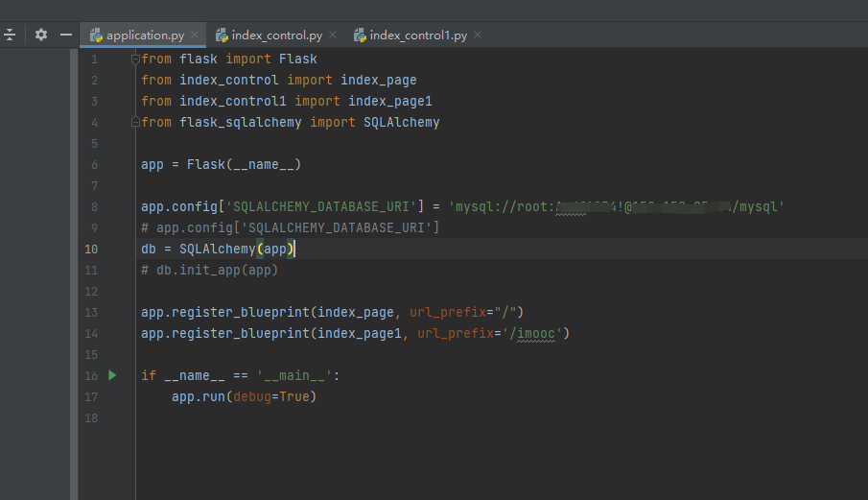Place cursor in SQLAlchemy(app) on line 10

coord(236,249)
